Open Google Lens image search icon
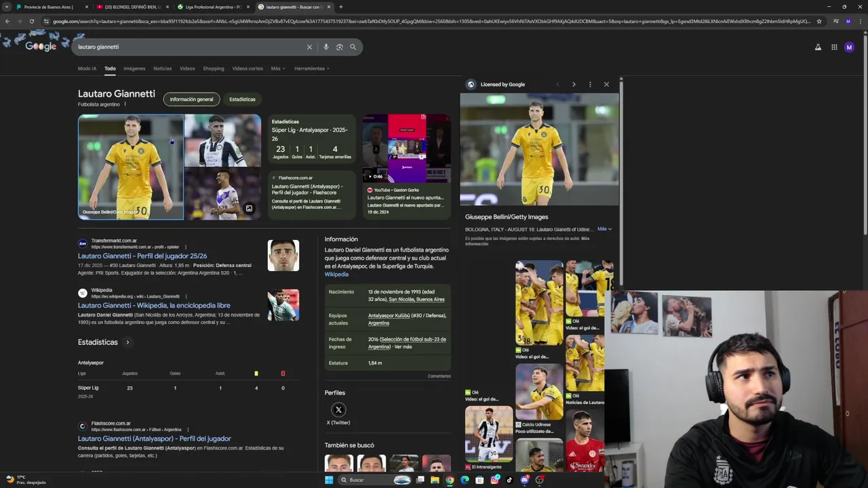Screen dimensions: 868x488 340,47
